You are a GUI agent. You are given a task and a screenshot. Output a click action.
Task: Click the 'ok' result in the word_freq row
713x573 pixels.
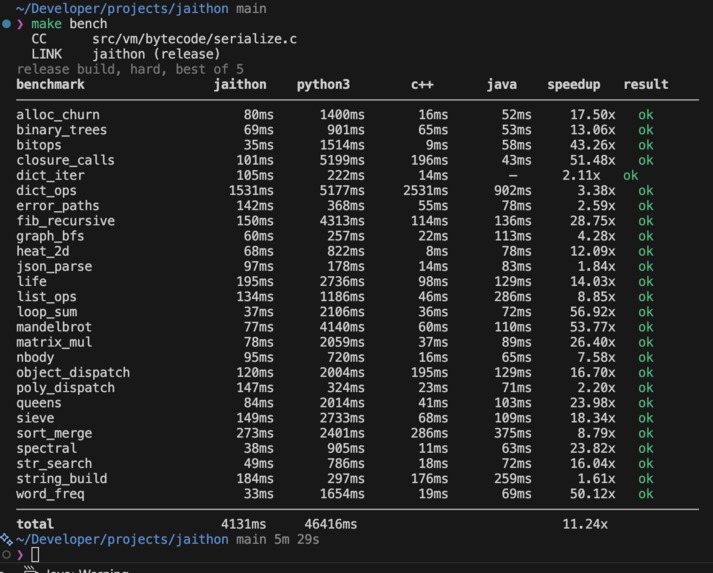pyautogui.click(x=646, y=494)
